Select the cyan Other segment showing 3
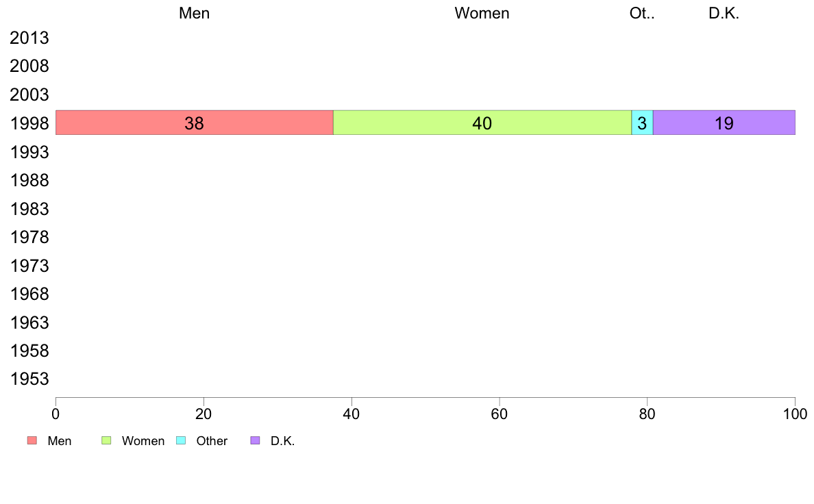 pyautogui.click(x=642, y=123)
